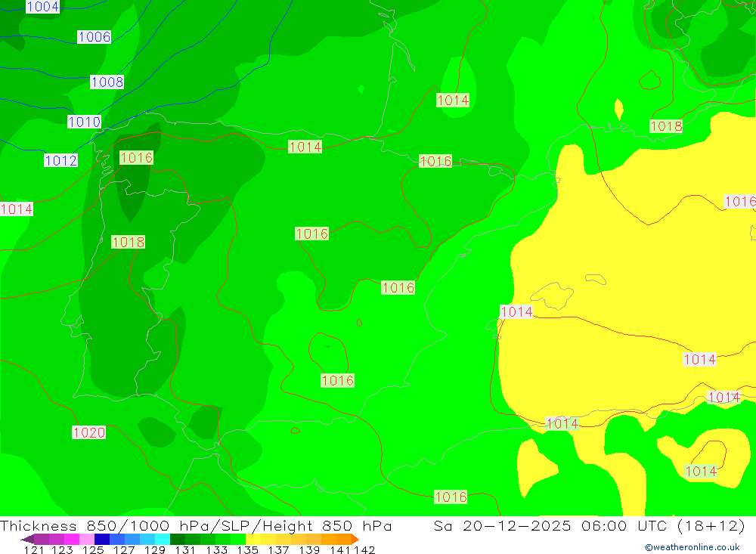Click the legend value 125
The image size is (756, 554).
(92, 549)
